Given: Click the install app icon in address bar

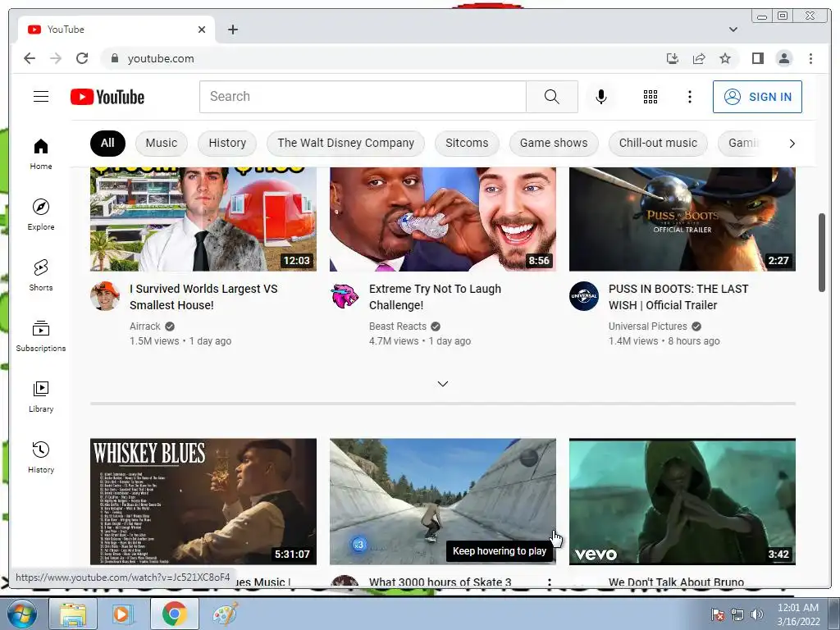Looking at the screenshot, I should coord(673,58).
